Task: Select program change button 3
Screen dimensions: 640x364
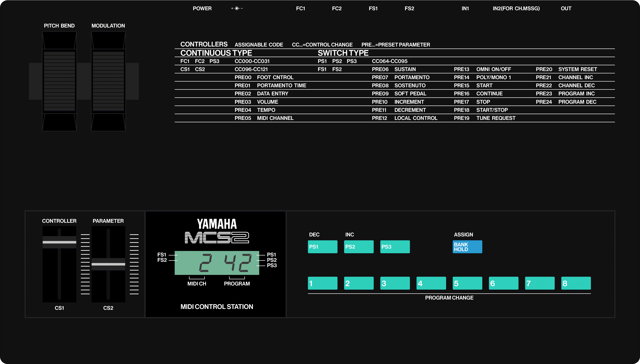Action: [x=395, y=283]
